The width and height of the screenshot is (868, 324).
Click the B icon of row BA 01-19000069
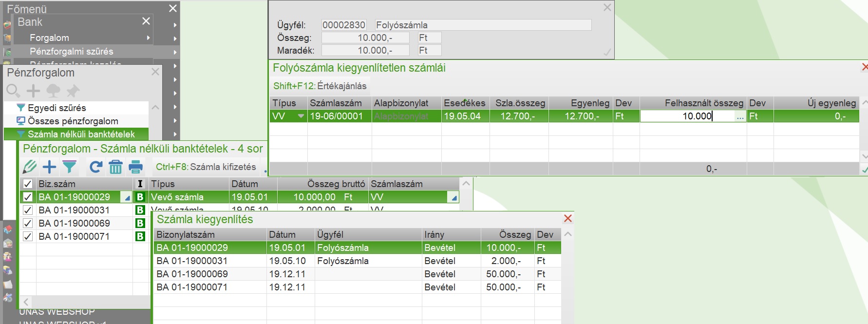click(140, 223)
